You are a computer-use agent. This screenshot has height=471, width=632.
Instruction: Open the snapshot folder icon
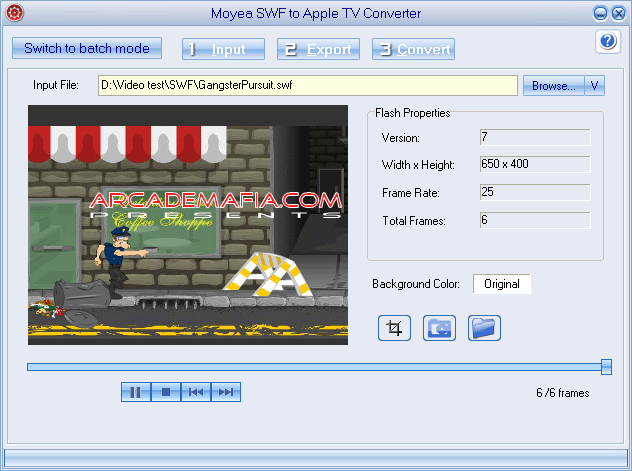point(484,327)
